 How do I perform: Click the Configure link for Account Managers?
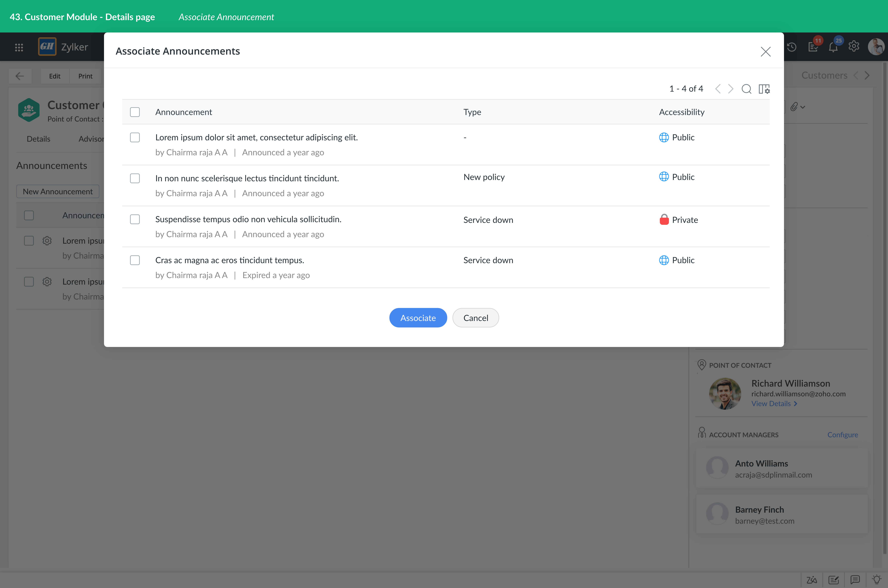point(843,435)
